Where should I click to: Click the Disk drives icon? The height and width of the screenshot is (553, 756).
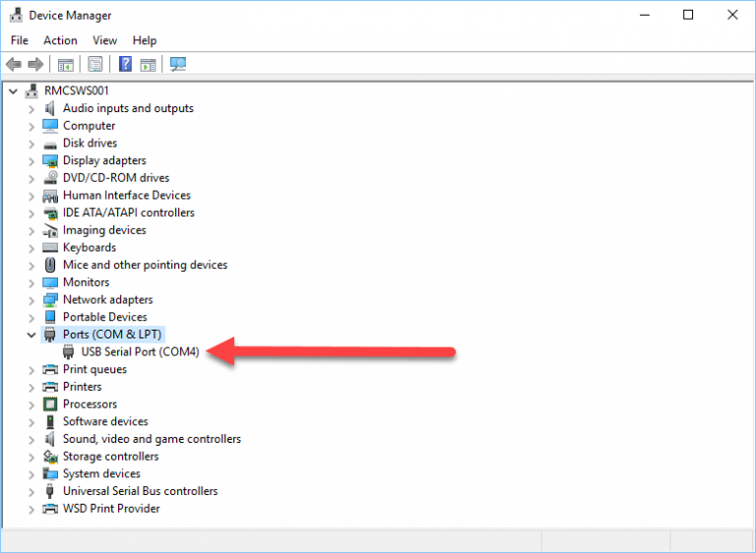click(x=50, y=145)
